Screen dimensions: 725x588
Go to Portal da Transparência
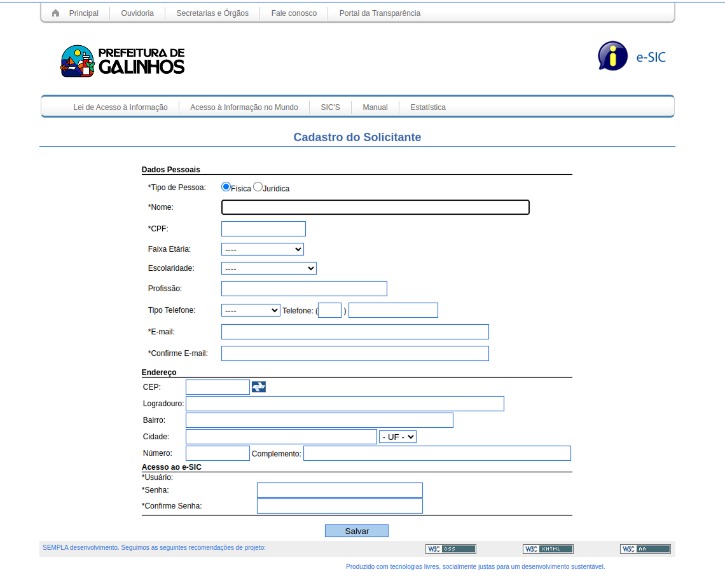[380, 13]
